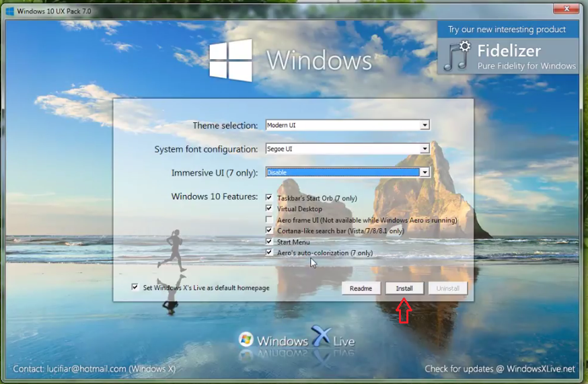Enable the Aero frame UI checkbox

(269, 220)
